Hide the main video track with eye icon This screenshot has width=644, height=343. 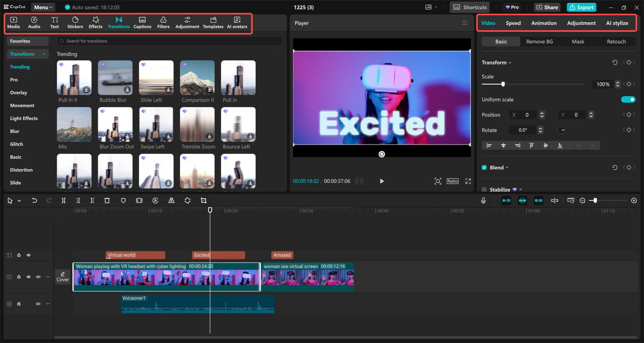29,277
